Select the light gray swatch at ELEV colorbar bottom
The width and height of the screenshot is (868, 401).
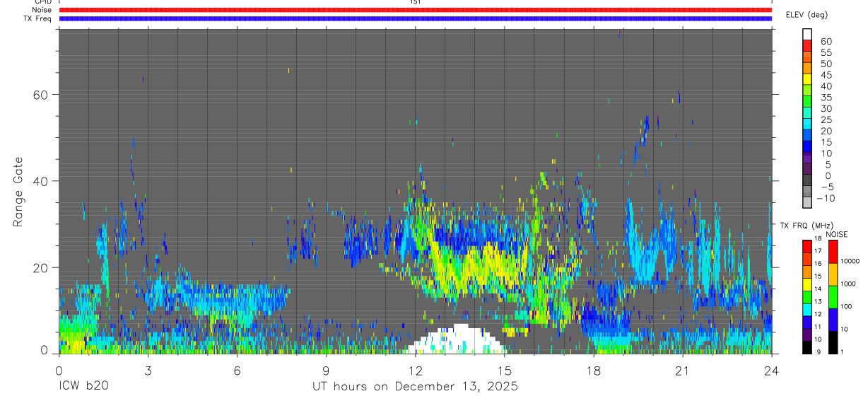[x=807, y=202]
